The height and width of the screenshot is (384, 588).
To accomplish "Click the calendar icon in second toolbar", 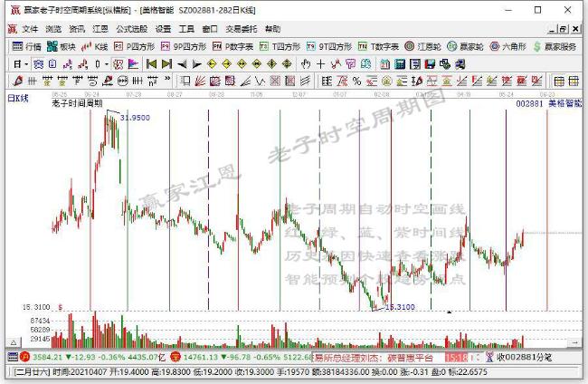I will pyautogui.click(x=384, y=64).
